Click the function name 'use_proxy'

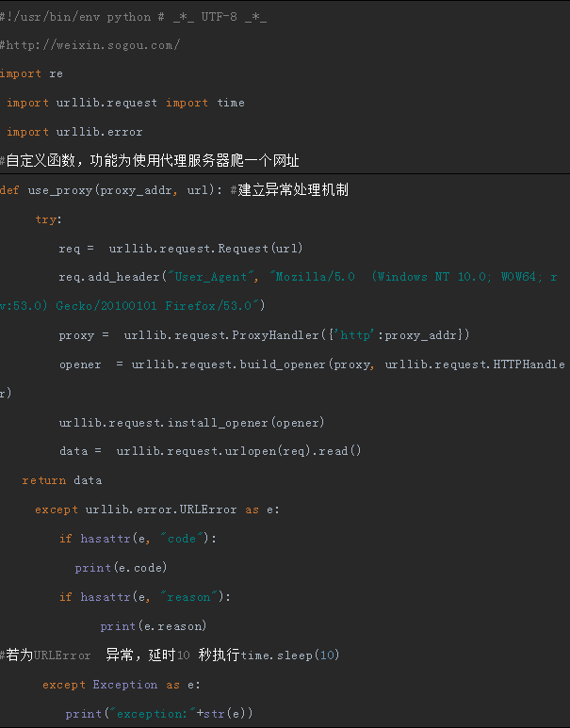(60, 190)
